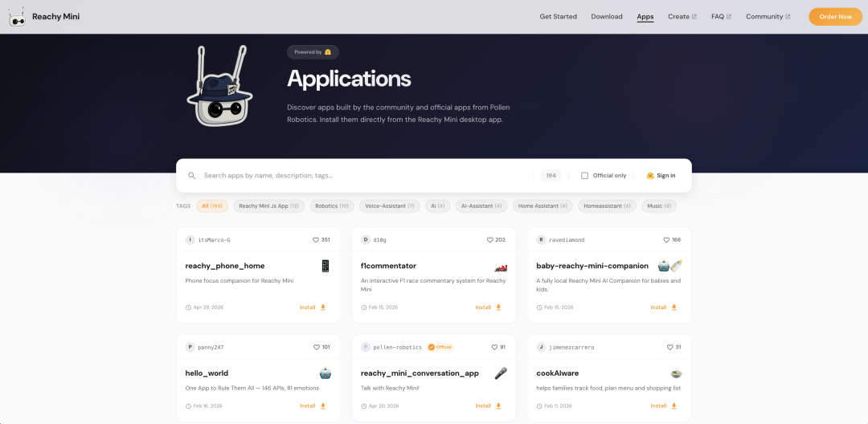Click pollen-robotics author avatar
This screenshot has width=868, height=424.
click(366, 347)
